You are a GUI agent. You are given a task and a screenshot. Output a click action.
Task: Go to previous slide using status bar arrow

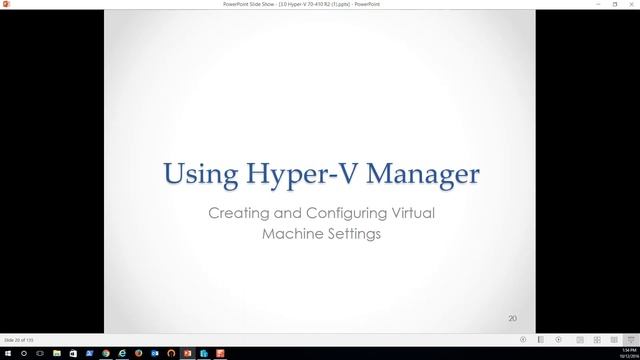(523, 340)
